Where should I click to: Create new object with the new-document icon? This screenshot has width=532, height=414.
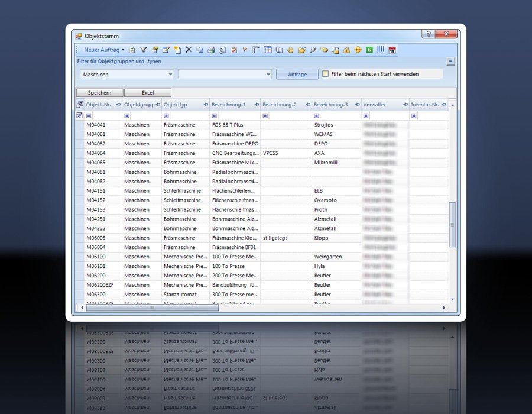point(177,50)
